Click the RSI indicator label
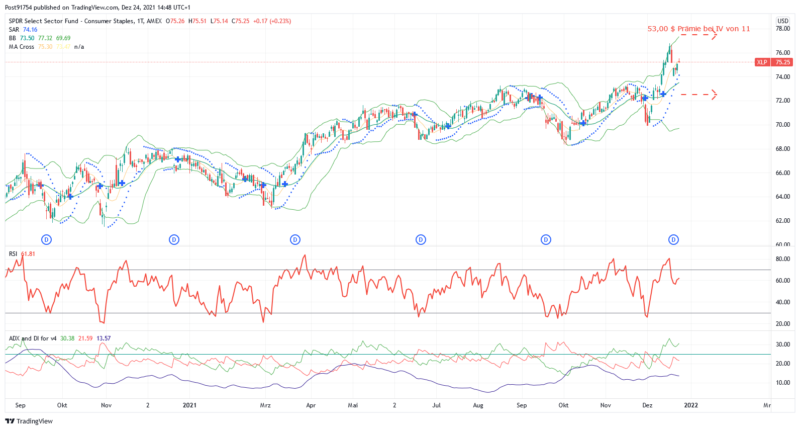800x430 pixels. [x=13, y=254]
